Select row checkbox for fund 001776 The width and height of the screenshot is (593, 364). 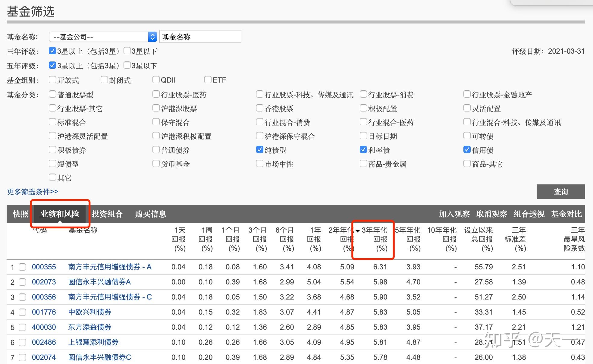(22, 312)
